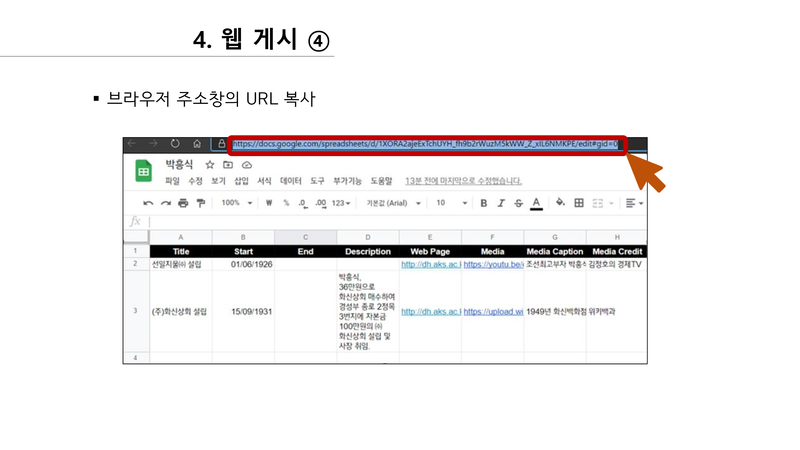Select row 3 header
Viewport: 800px width, 450px height.
(136, 311)
